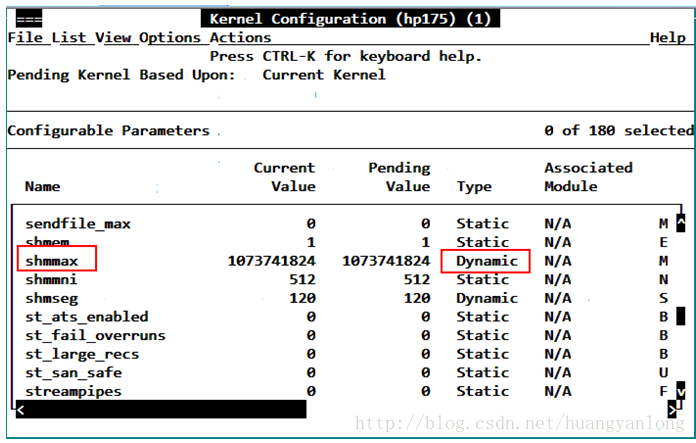
Task: Click the N/A module of streampipes
Action: (x=558, y=392)
